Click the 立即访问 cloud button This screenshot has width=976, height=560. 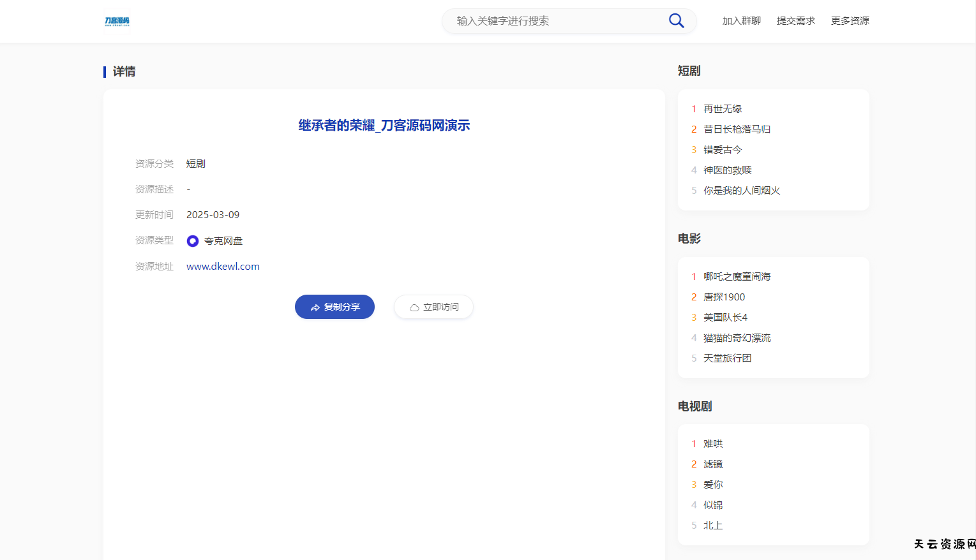click(433, 307)
